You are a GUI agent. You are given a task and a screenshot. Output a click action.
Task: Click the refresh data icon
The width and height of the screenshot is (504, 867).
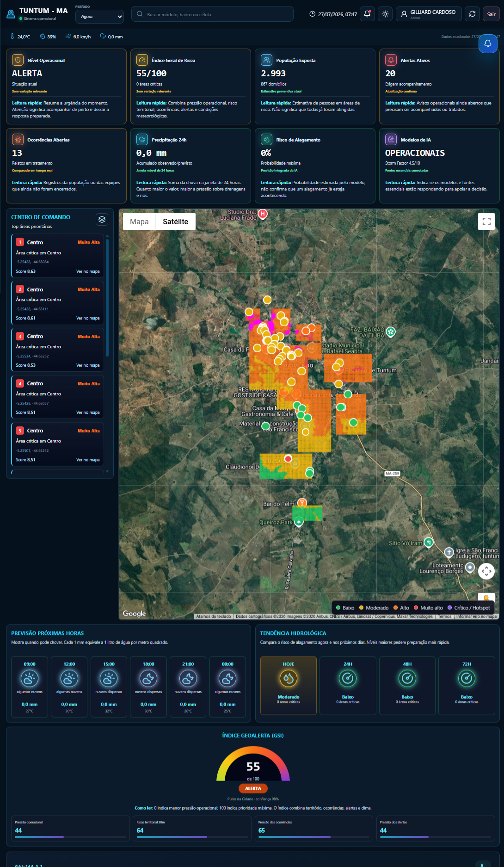coord(472,14)
